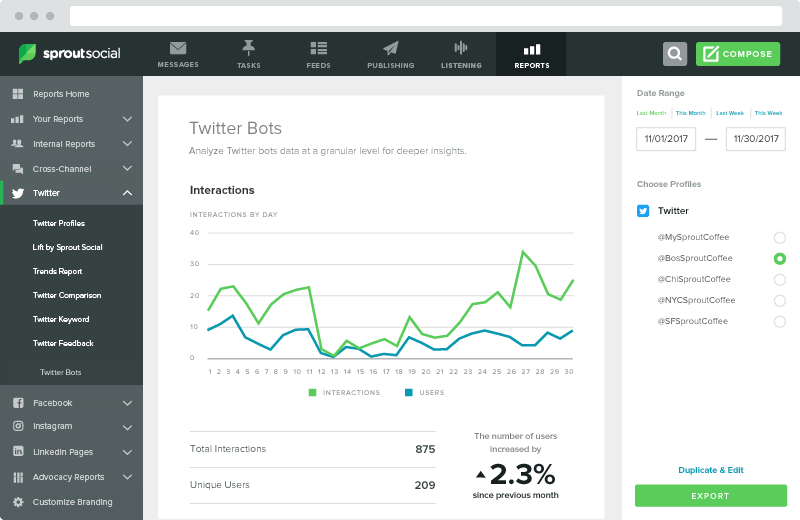
Task: Open the Listening waveform icon
Action: [x=461, y=48]
